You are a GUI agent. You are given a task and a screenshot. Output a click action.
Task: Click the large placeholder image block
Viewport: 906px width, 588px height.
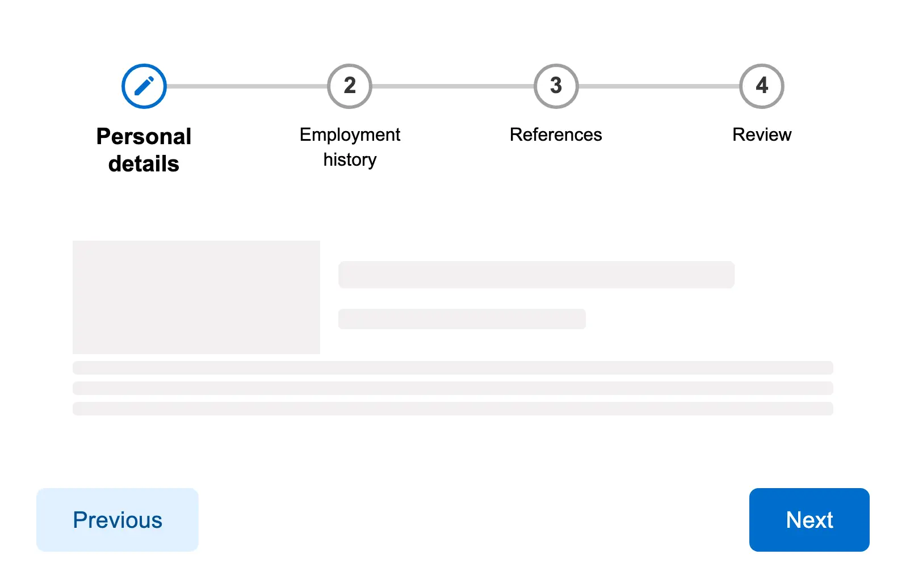(196, 297)
